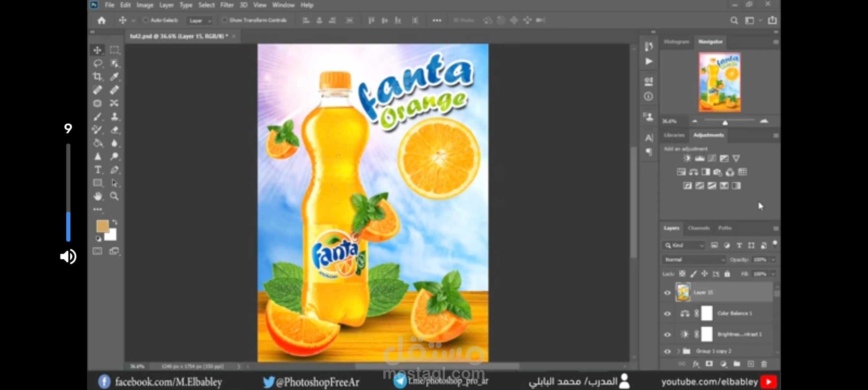
Task: Click the Navigator zoom in button
Action: tap(764, 121)
